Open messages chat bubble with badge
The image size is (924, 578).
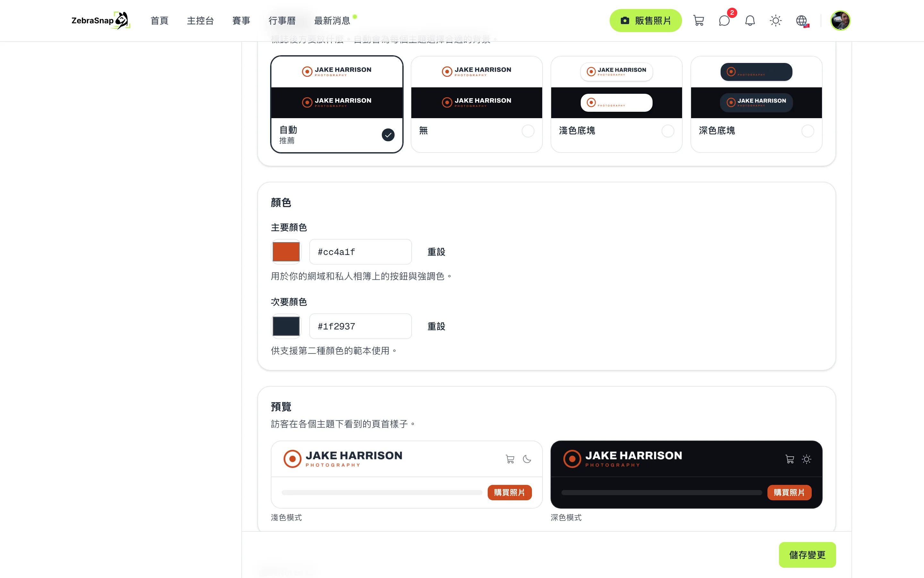(x=724, y=21)
